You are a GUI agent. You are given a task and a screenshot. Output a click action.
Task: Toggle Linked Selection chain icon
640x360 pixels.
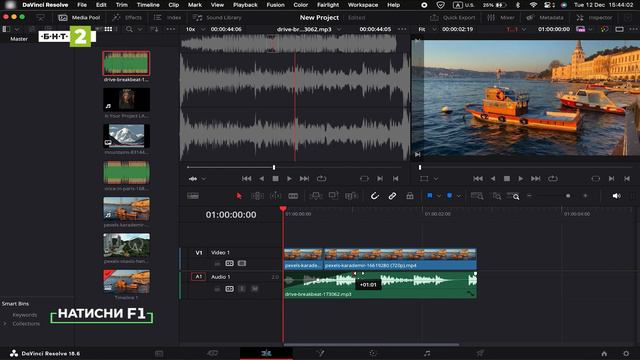click(x=392, y=196)
